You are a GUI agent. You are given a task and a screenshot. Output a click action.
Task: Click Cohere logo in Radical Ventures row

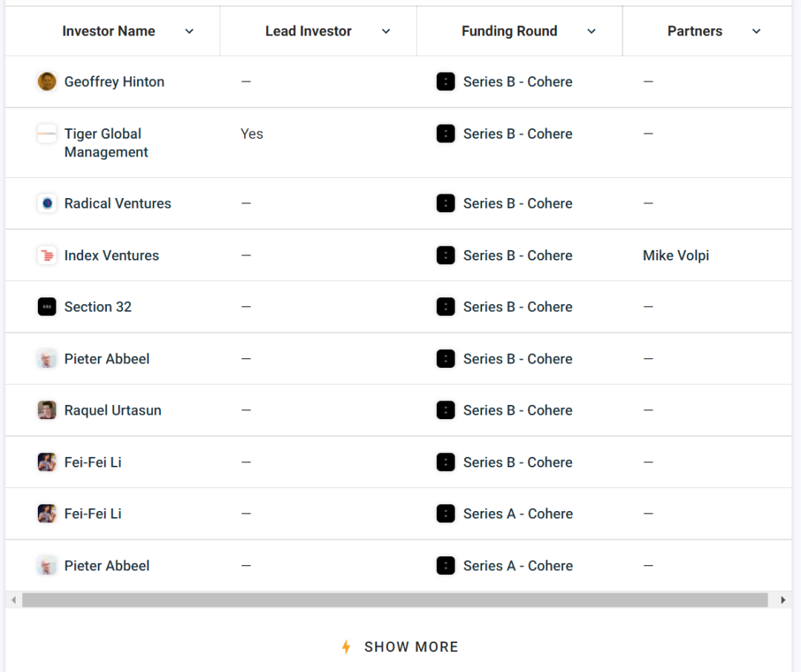[446, 203]
